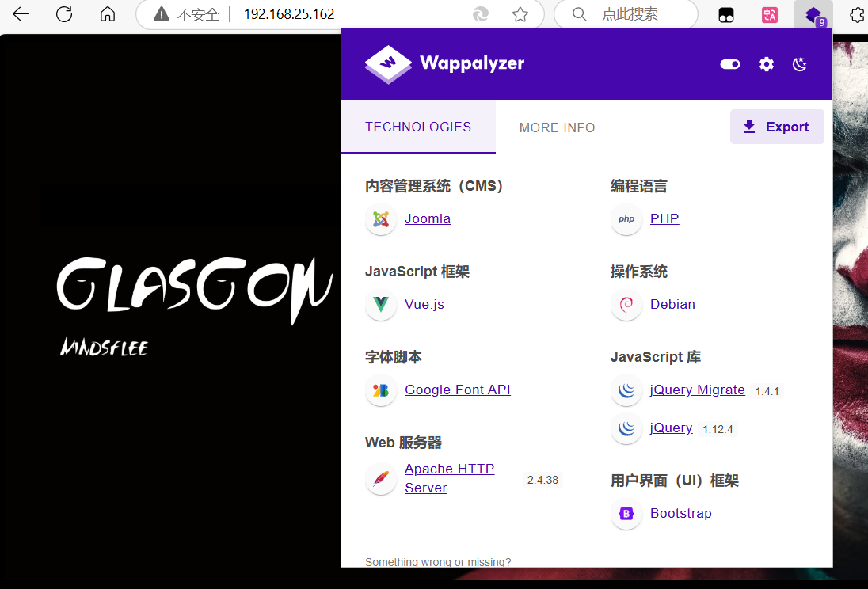
Task: Open Wappalyzer settings gear
Action: point(766,64)
